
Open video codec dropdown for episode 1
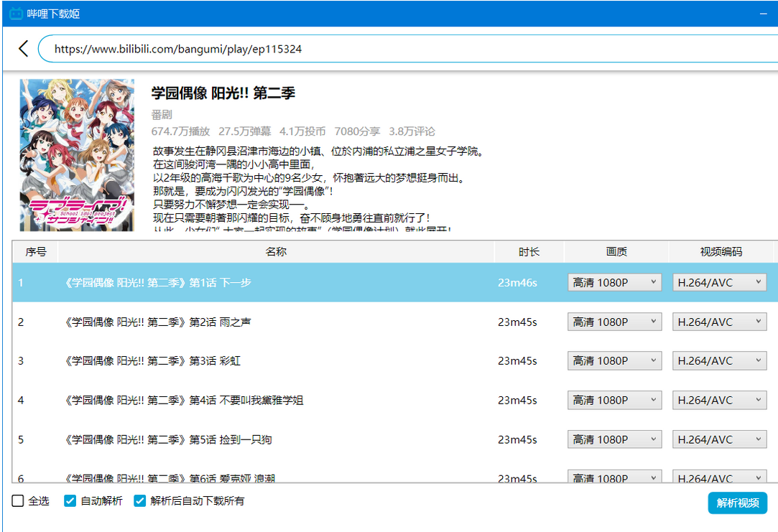[719, 283]
